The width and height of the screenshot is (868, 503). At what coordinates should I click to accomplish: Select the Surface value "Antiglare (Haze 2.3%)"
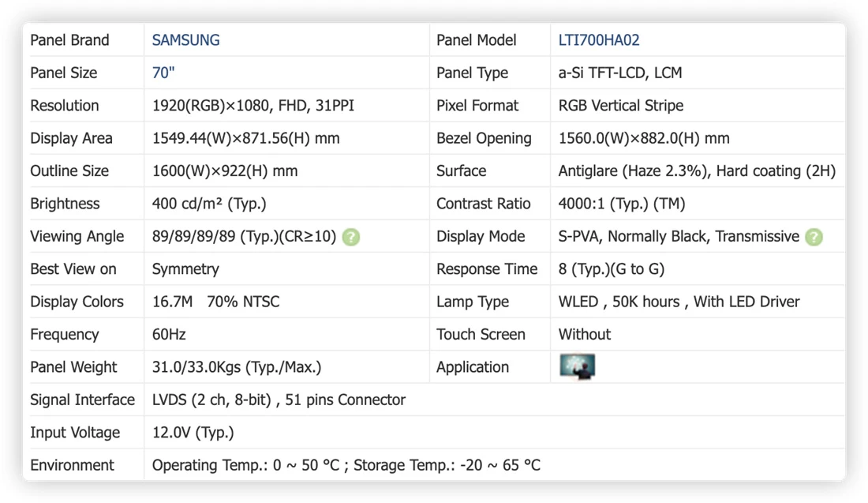634,171
